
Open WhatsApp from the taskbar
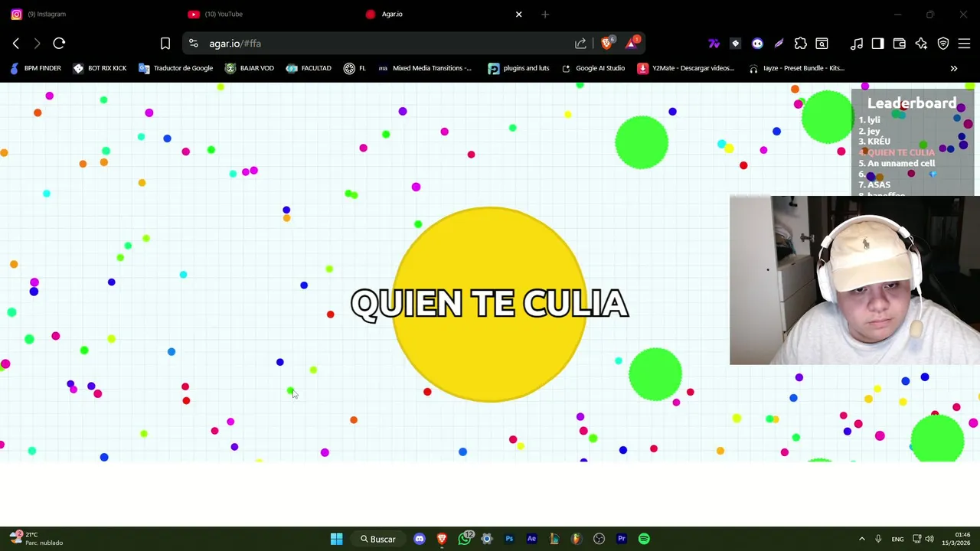click(465, 539)
